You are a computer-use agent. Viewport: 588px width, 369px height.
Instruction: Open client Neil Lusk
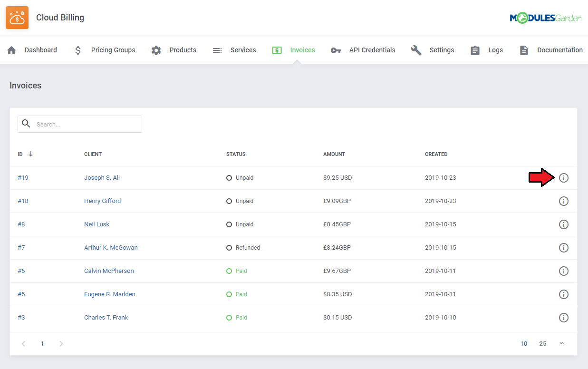click(96, 224)
